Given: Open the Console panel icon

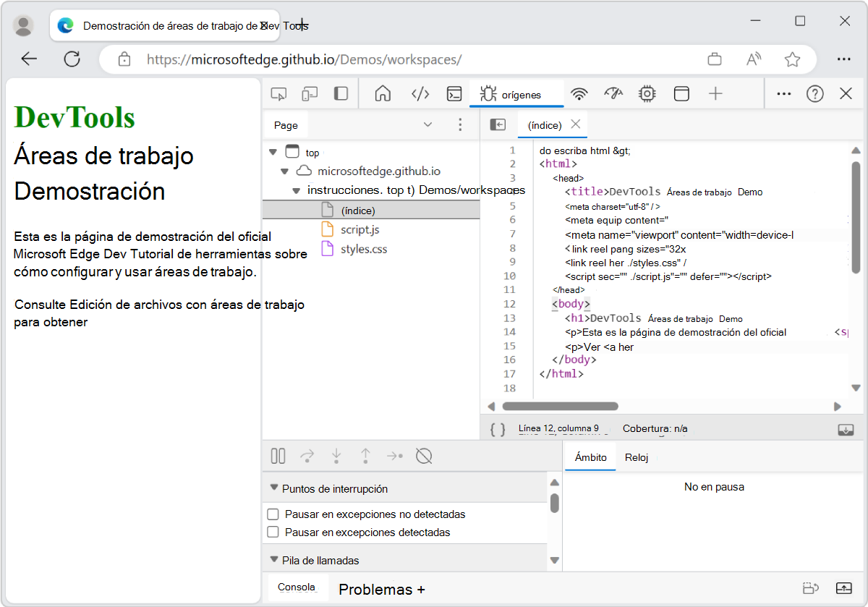Looking at the screenshot, I should pyautogui.click(x=455, y=93).
